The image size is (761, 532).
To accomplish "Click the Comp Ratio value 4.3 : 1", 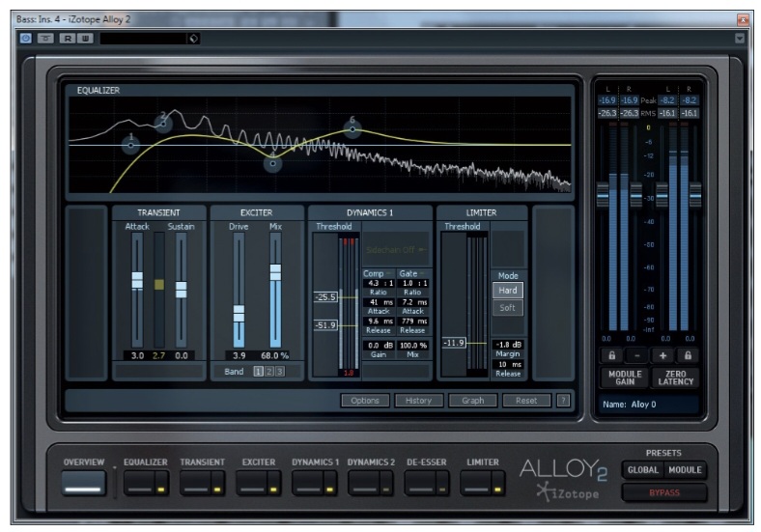I will (379, 283).
